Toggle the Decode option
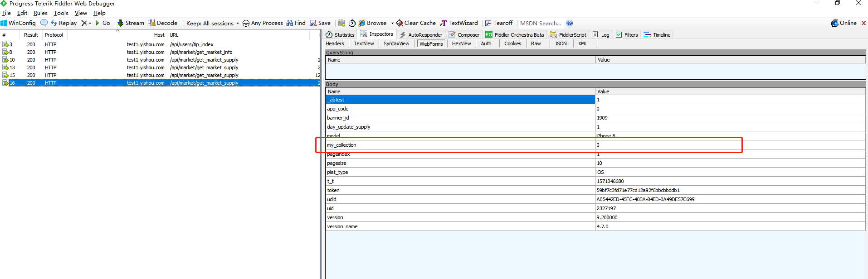 click(x=163, y=23)
